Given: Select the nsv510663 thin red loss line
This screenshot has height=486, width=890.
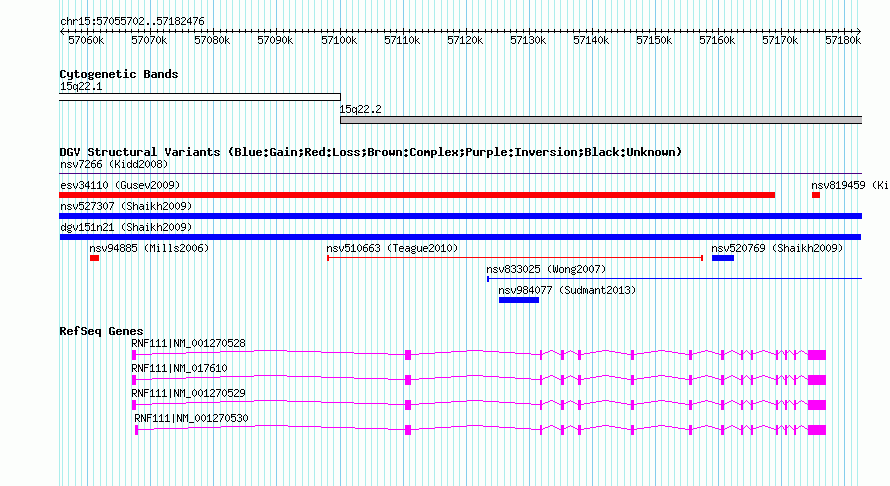Looking at the screenshot, I should (x=515, y=258).
